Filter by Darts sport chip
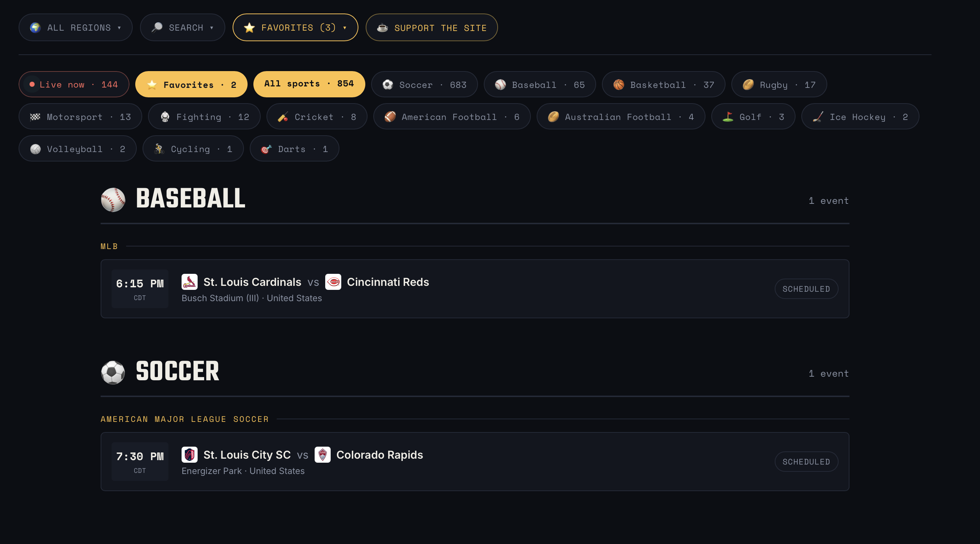This screenshot has height=544, width=980. pyautogui.click(x=295, y=149)
